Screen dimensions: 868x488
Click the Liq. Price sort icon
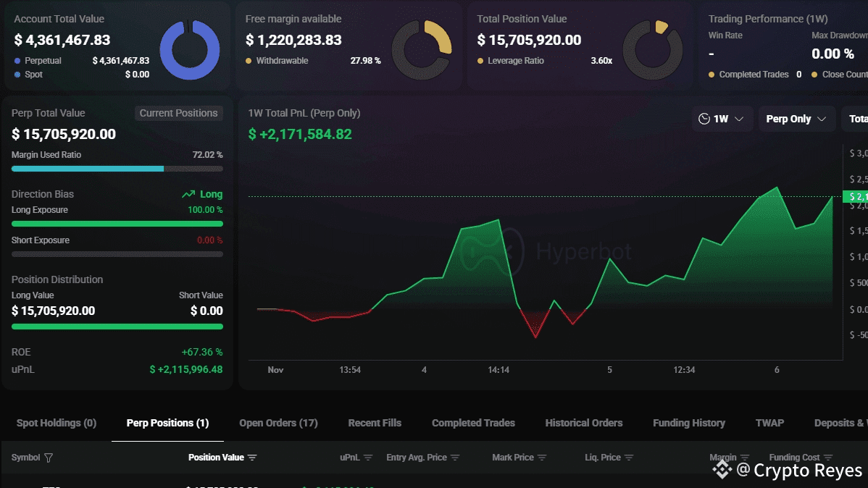[629, 458]
